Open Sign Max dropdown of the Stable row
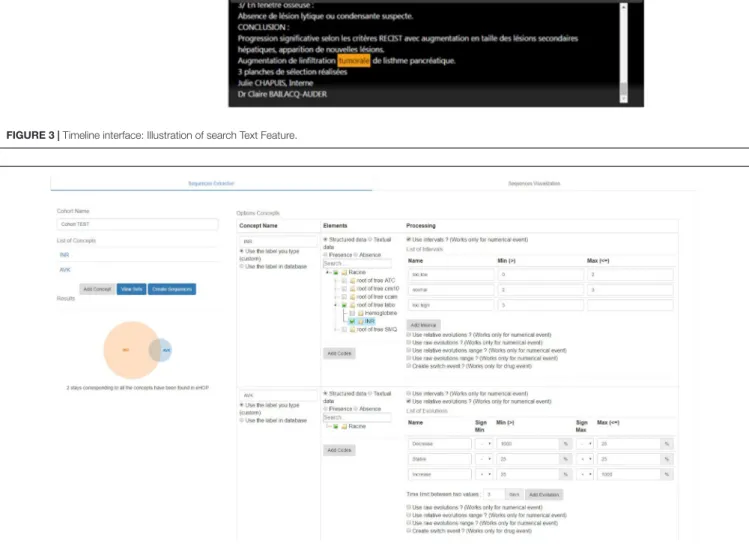 pos(585,459)
